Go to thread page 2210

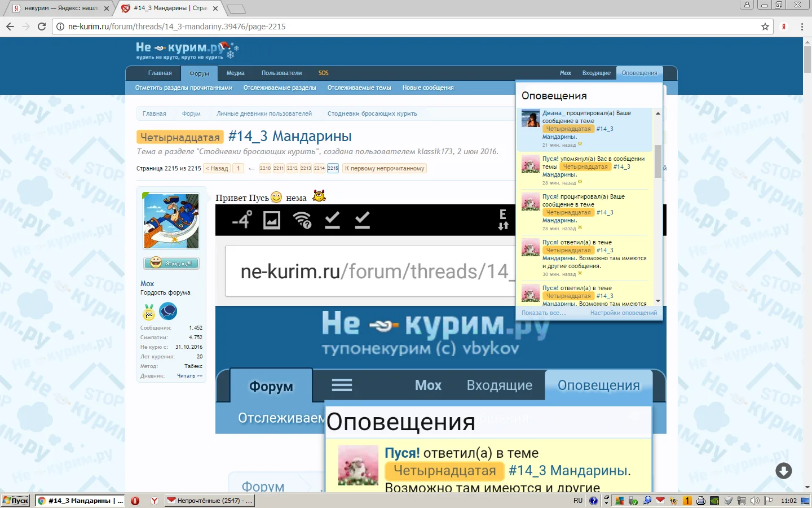(265, 168)
